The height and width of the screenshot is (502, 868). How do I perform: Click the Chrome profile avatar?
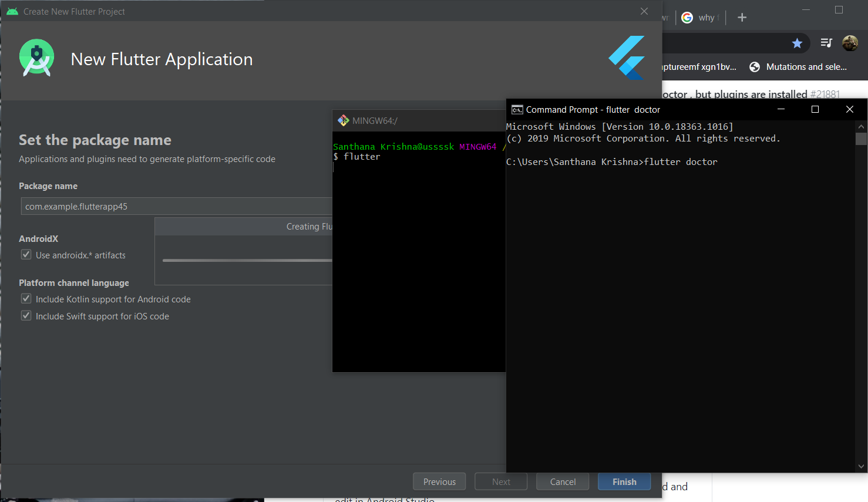tap(850, 42)
